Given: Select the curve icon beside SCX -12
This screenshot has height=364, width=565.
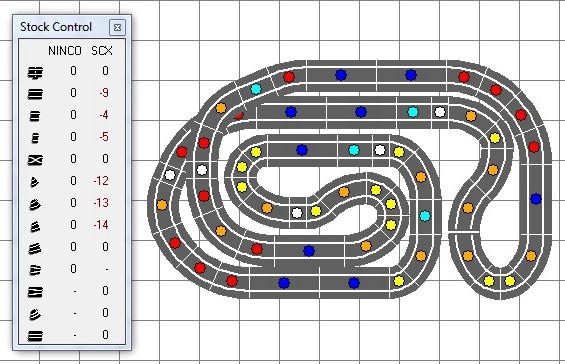Looking at the screenshot, I should point(35,182).
